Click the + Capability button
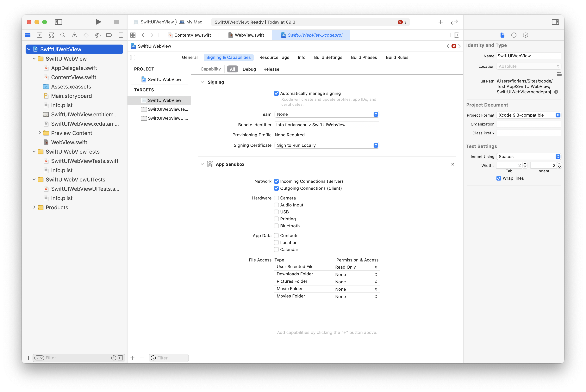The width and height of the screenshot is (586, 392). point(208,69)
